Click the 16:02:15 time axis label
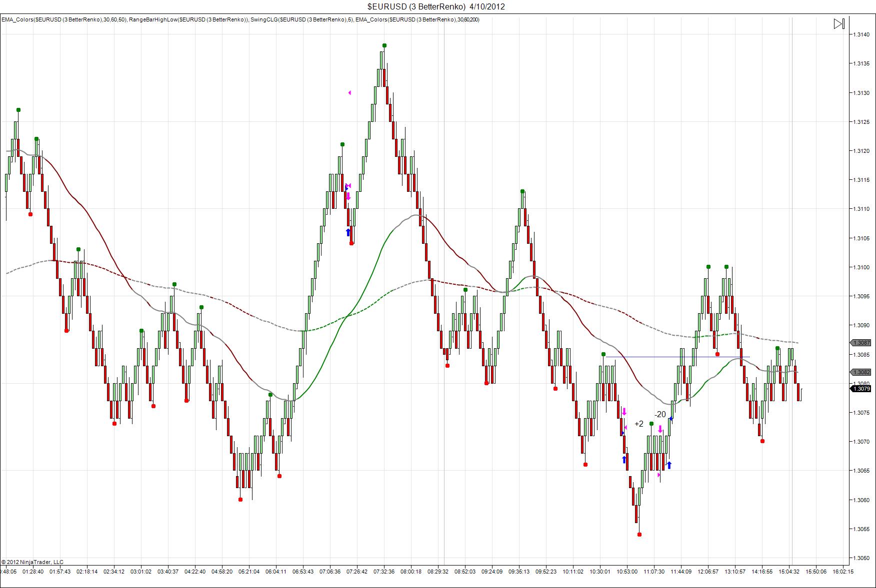The image size is (876, 588). pos(843,572)
